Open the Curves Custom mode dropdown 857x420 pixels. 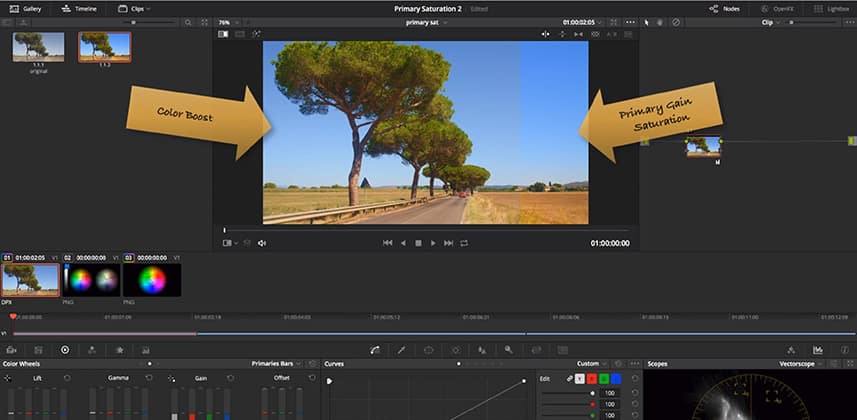click(592, 364)
